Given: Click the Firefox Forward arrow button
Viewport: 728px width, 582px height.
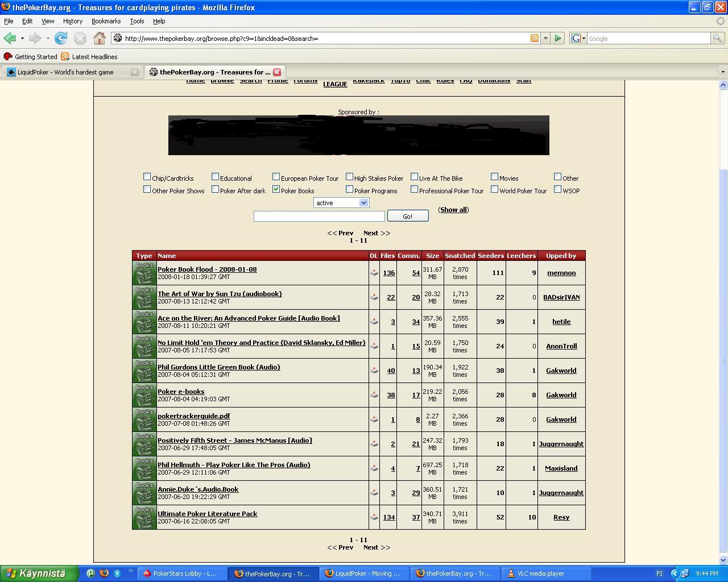Looking at the screenshot, I should pyautogui.click(x=35, y=38).
